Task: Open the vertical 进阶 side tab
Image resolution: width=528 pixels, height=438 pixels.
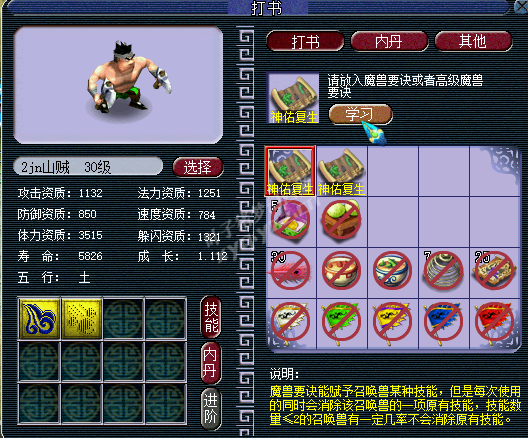Action: [x=211, y=409]
